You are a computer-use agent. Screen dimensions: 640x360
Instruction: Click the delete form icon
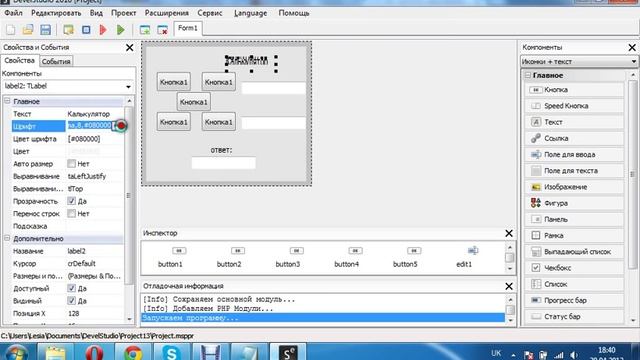[162, 29]
